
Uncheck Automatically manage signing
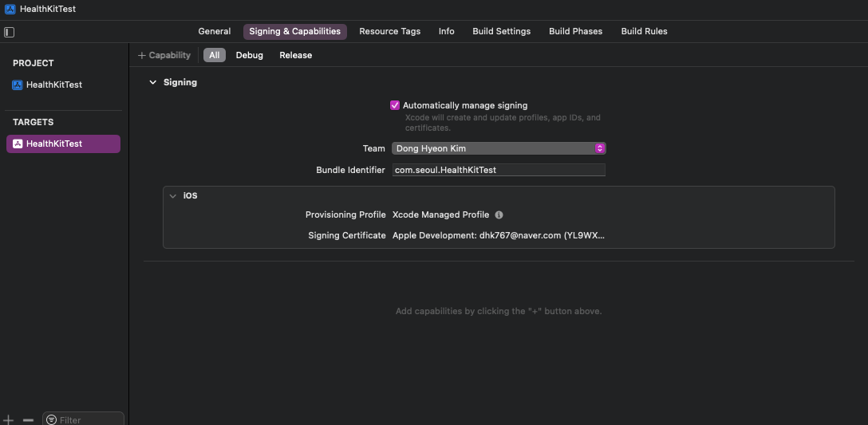point(395,105)
